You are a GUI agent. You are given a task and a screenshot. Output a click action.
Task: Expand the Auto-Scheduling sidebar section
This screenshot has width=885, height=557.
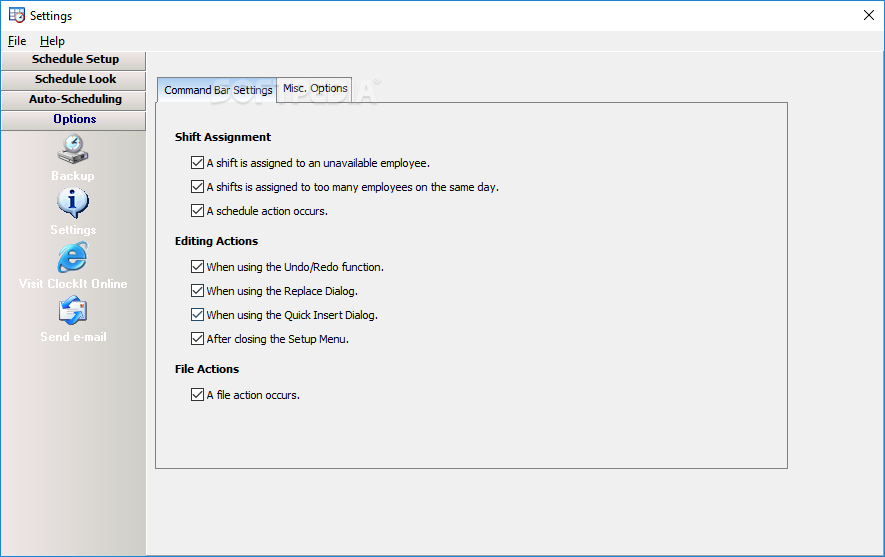(x=74, y=99)
